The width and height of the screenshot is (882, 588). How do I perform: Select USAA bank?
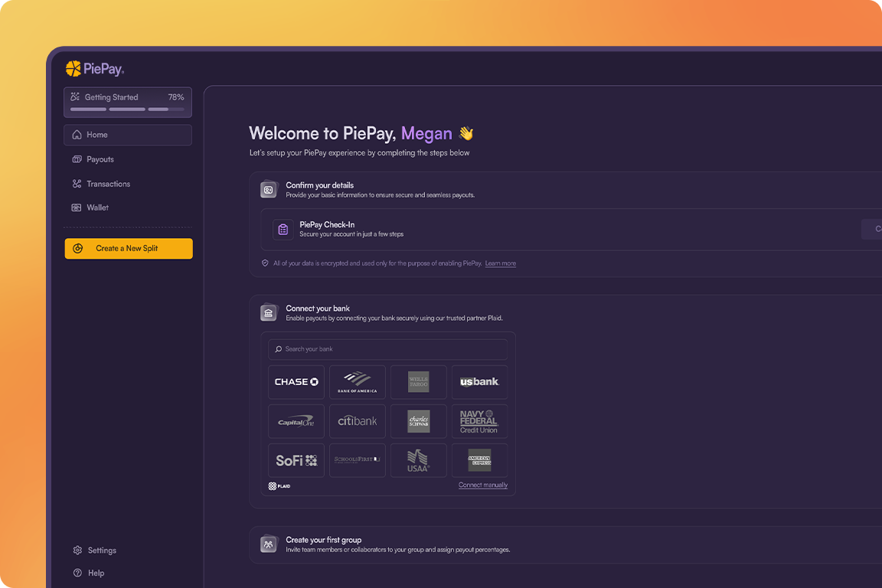point(419,460)
